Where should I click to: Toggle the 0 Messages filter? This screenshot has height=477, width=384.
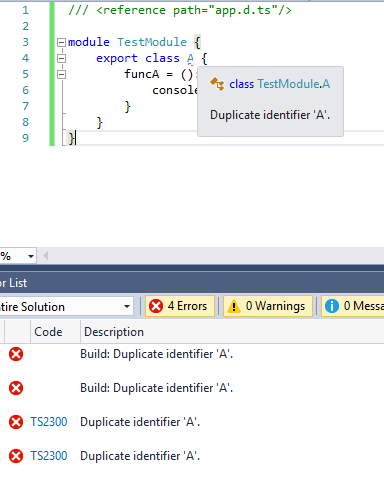click(x=353, y=306)
